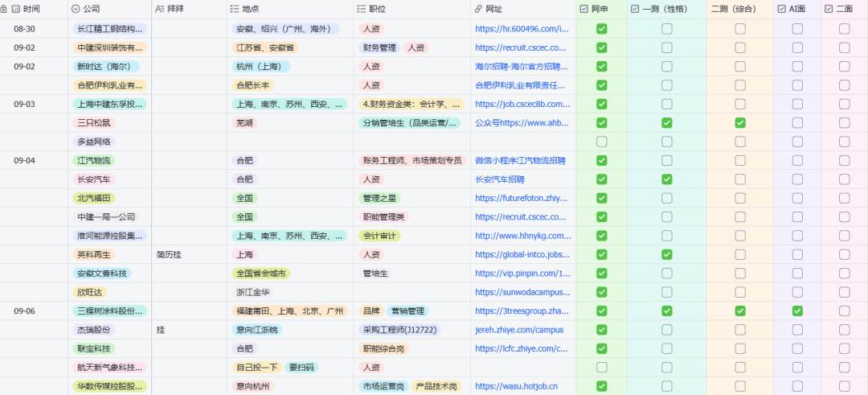Click the checkbox-type icon beside 二面 header

(x=829, y=10)
